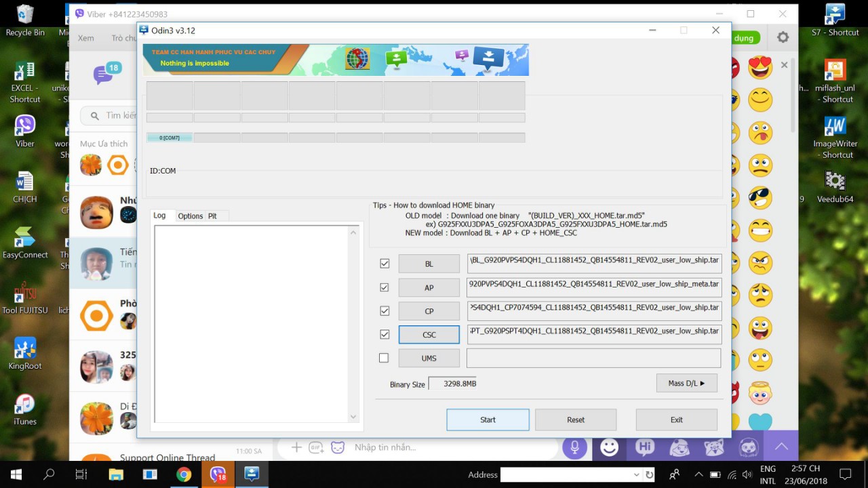868x488 pixels.
Task: Click the Viber microphone voice message button
Action: point(574,447)
